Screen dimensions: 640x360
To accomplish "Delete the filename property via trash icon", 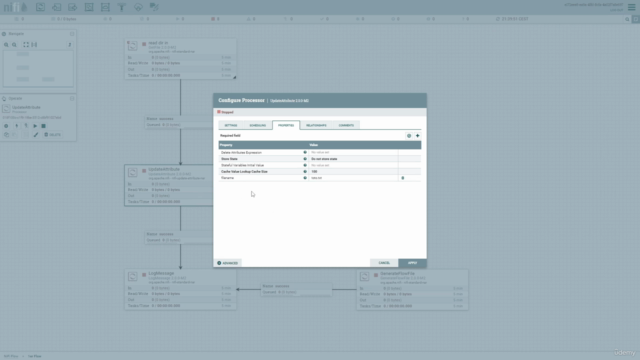I will click(x=403, y=178).
